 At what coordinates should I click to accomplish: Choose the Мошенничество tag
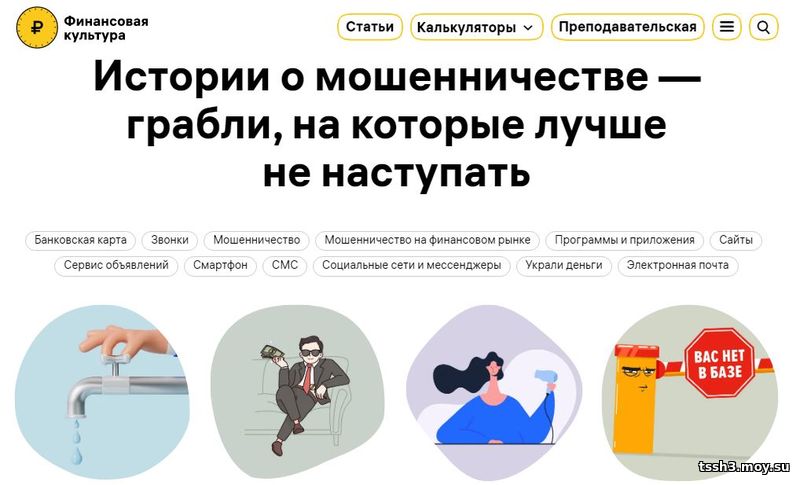257,240
